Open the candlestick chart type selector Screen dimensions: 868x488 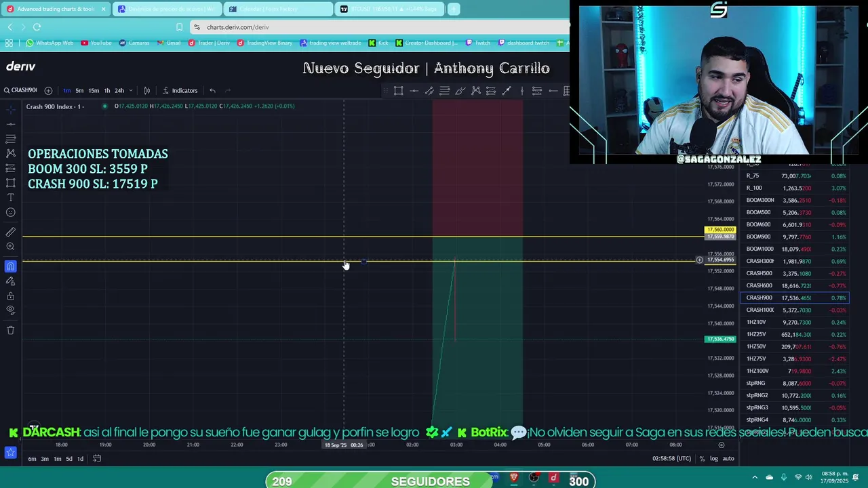146,90
